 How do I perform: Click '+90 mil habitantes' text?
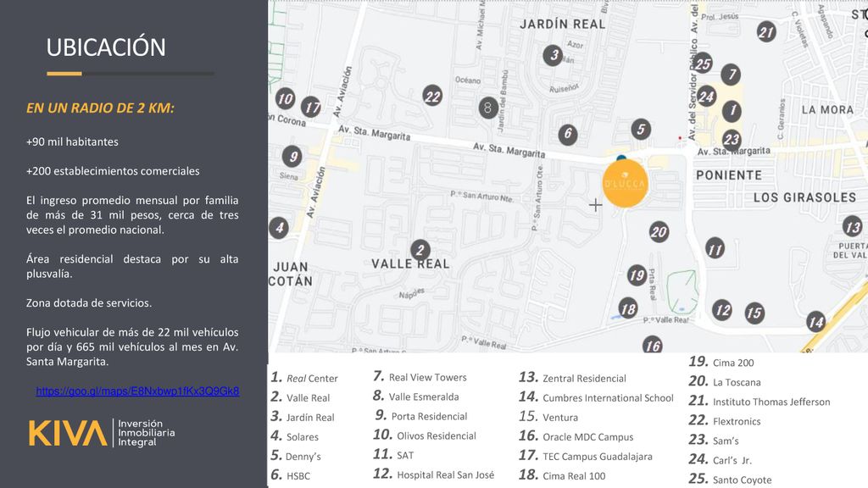[x=72, y=141]
